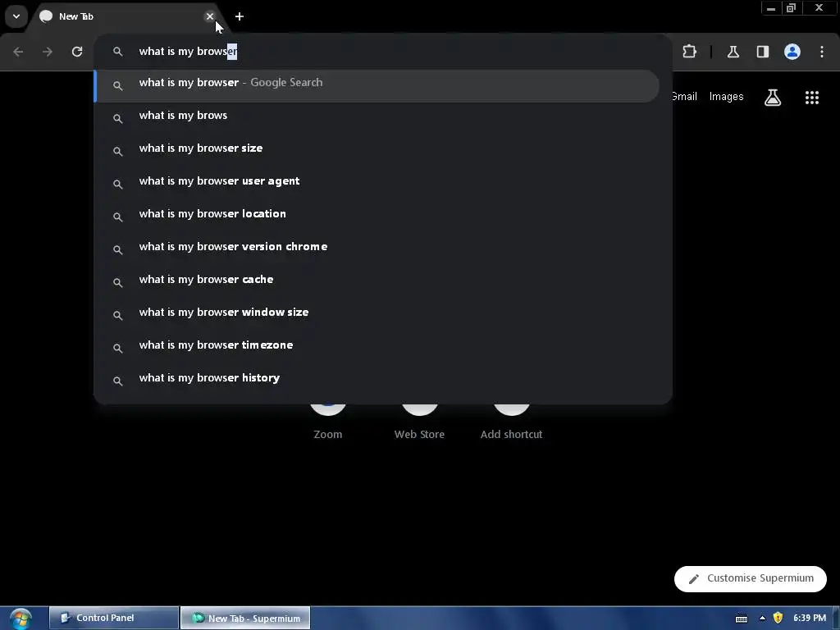Toggle the side panel icon
Screen dimensions: 840x630
click(763, 52)
